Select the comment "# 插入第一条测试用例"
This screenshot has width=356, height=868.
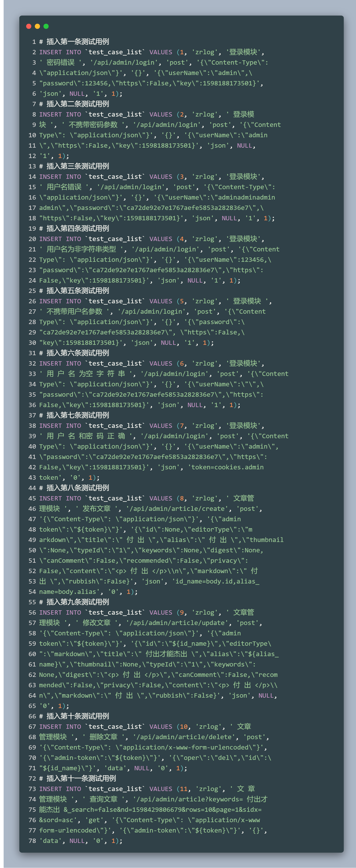coord(74,42)
